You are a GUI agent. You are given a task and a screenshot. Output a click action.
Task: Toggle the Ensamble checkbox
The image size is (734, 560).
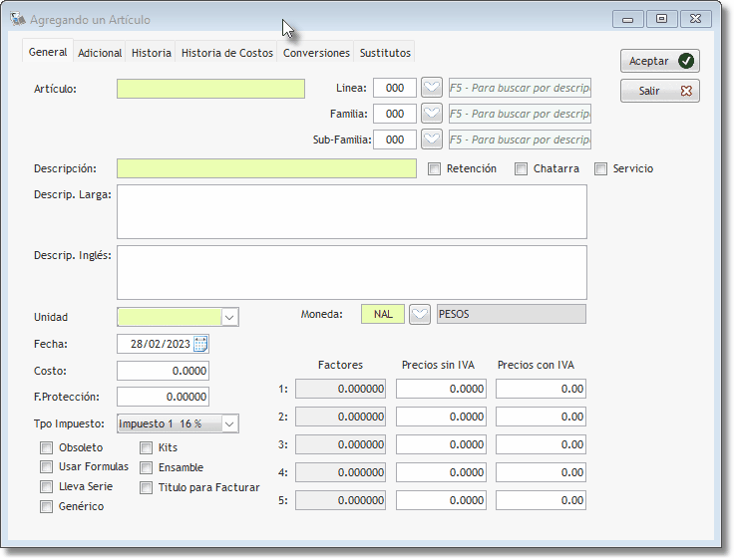(x=146, y=468)
